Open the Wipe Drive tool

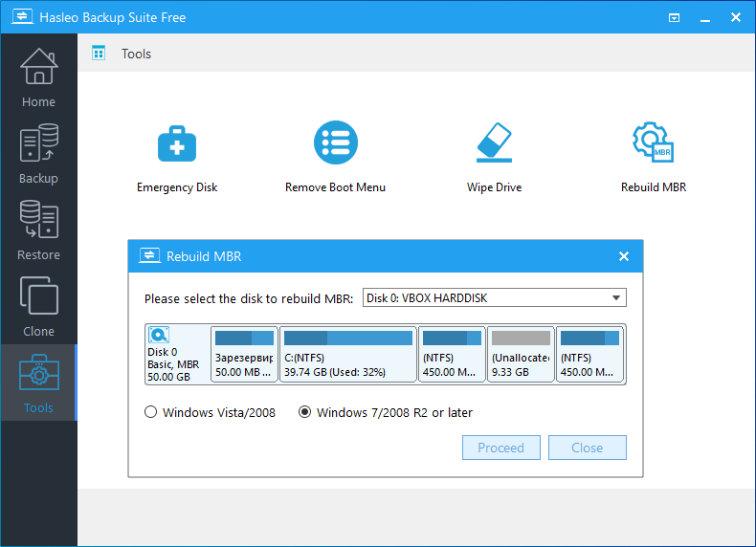point(494,157)
